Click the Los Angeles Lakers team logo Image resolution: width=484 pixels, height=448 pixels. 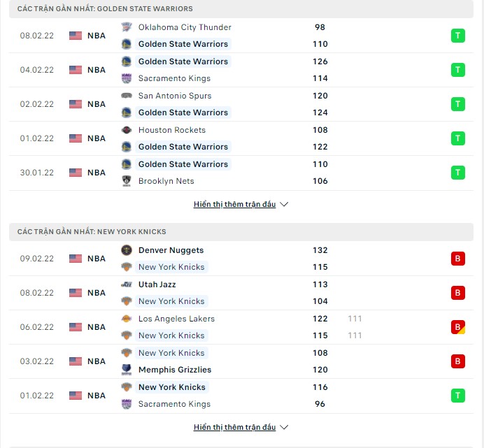126,319
